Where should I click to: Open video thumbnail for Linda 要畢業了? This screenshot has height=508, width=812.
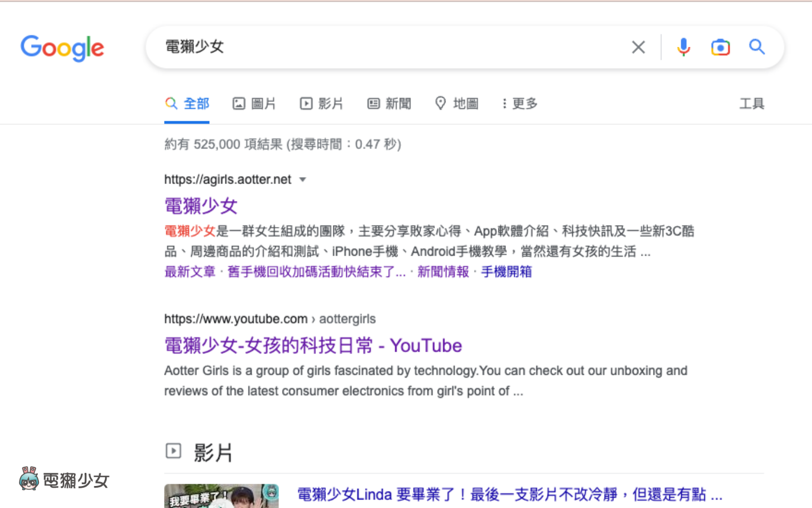[222, 496]
